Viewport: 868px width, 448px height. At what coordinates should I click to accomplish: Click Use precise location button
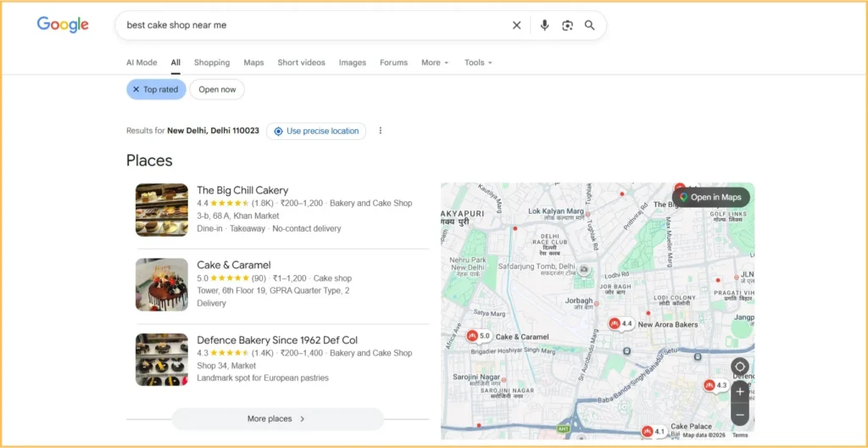pos(316,132)
